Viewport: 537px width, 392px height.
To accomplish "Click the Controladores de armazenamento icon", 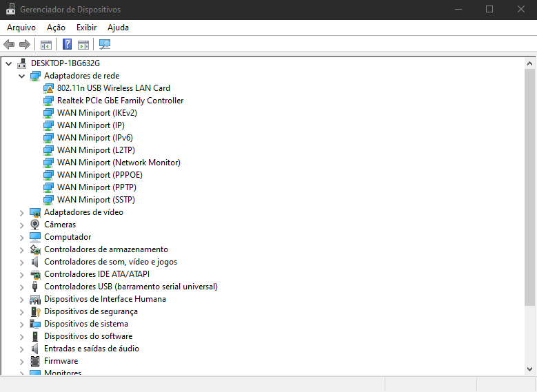I will pyautogui.click(x=35, y=249).
